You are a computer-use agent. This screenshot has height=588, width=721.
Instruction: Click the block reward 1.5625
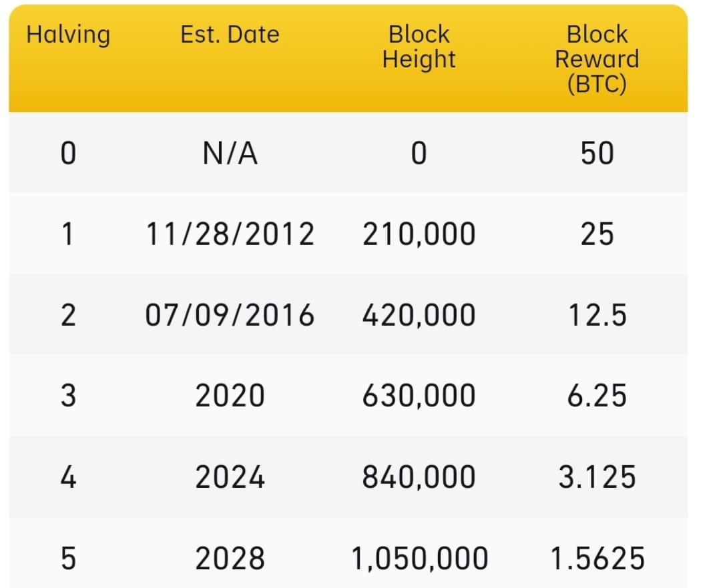point(597,558)
